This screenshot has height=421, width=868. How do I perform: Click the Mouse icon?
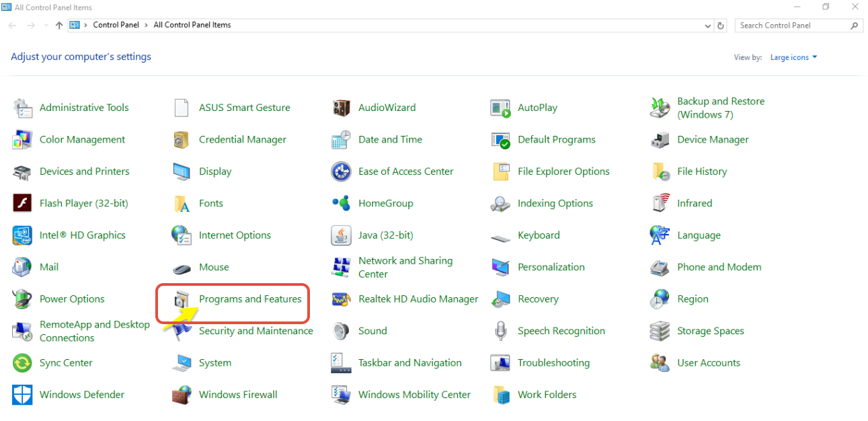coord(182,268)
